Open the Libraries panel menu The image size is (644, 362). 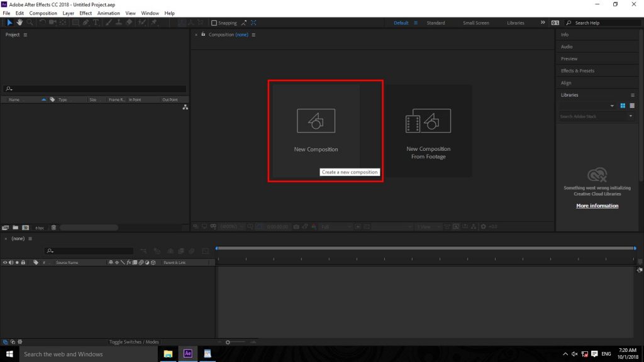click(x=633, y=96)
